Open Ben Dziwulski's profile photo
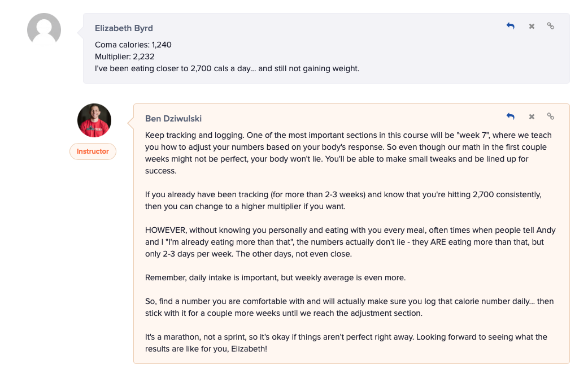The height and width of the screenshot is (373, 588). pyautogui.click(x=94, y=120)
